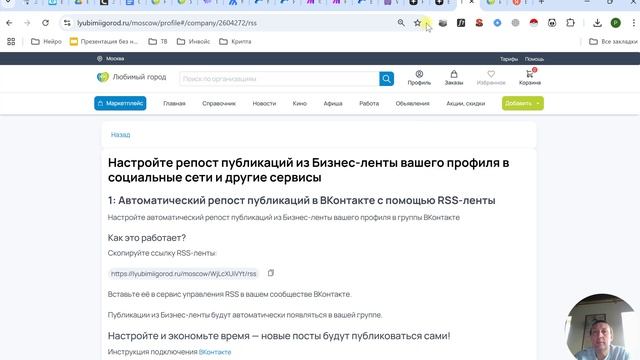The width and height of the screenshot is (640, 360).
Task: Open the Extensions puzzle icon
Action: (571, 23)
